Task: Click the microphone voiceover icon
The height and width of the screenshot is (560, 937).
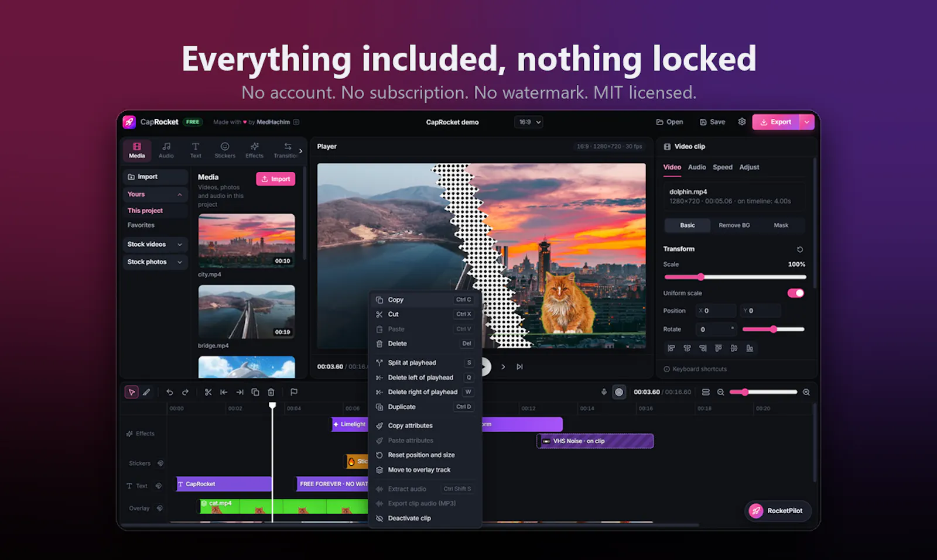Action: 604,392
